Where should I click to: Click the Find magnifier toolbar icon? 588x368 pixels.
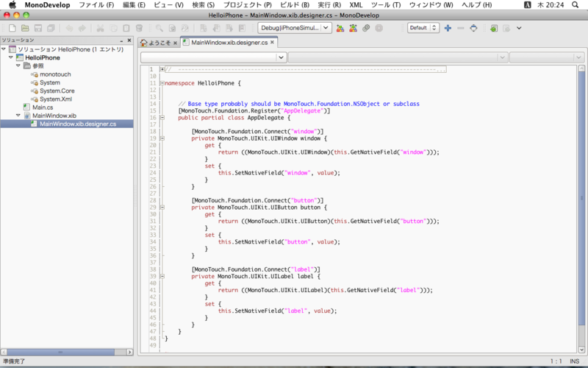(x=159, y=28)
